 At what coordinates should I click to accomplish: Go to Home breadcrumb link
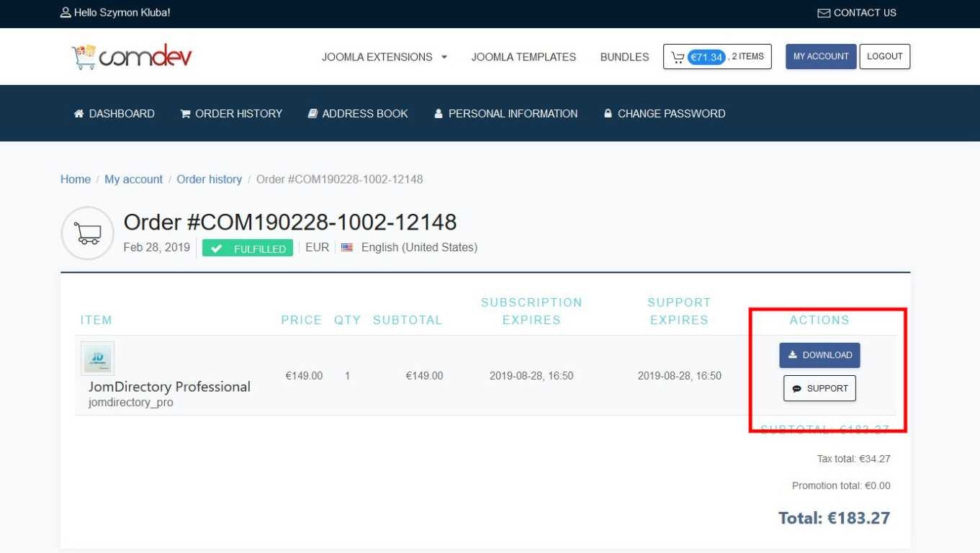pos(76,179)
